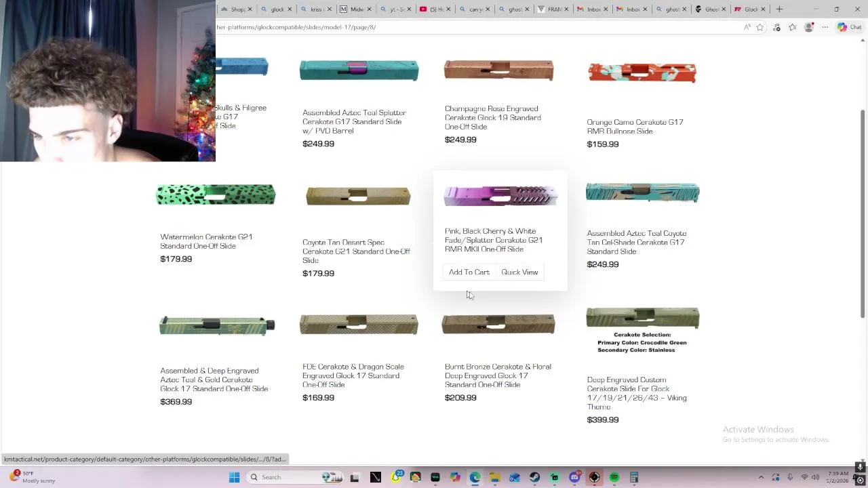Open the favorites list icon

coord(792,27)
